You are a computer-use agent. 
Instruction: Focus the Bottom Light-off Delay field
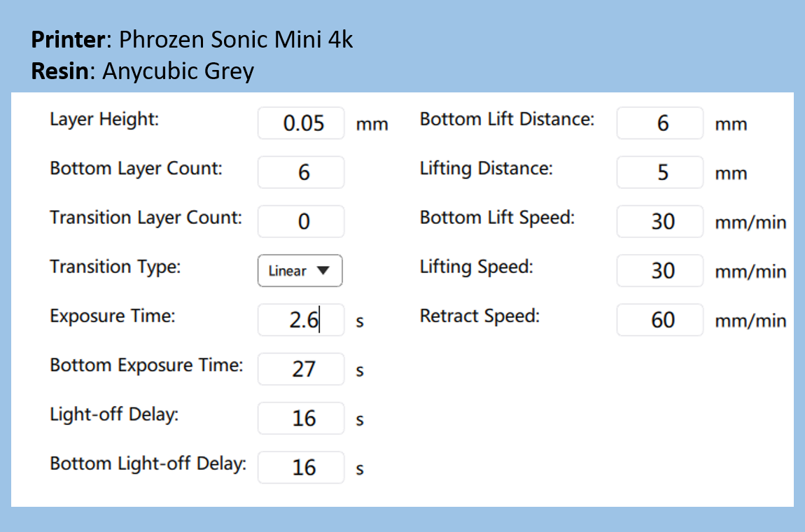[x=301, y=468]
